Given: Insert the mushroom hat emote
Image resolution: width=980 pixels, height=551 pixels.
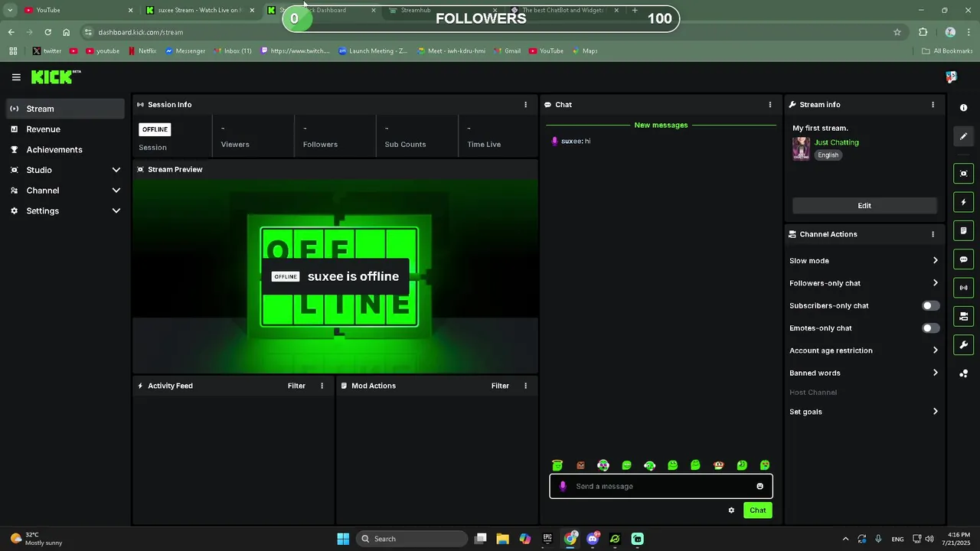Looking at the screenshot, I should tap(718, 465).
